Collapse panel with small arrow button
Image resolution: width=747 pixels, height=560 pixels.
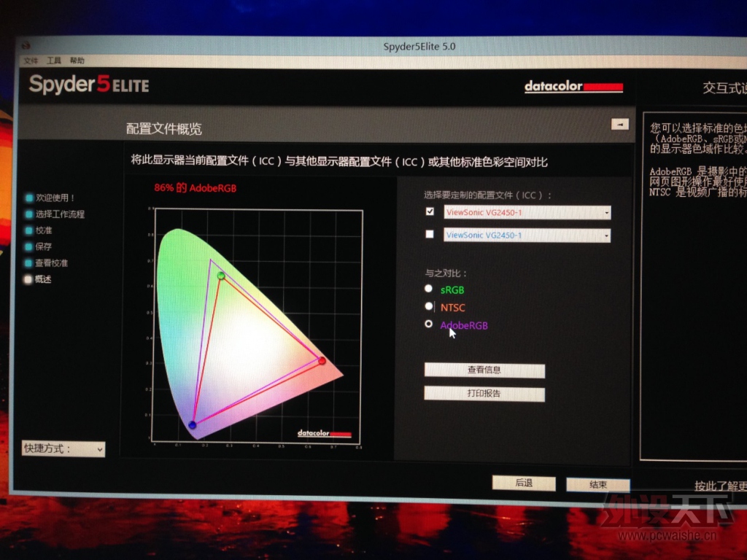pos(620,124)
